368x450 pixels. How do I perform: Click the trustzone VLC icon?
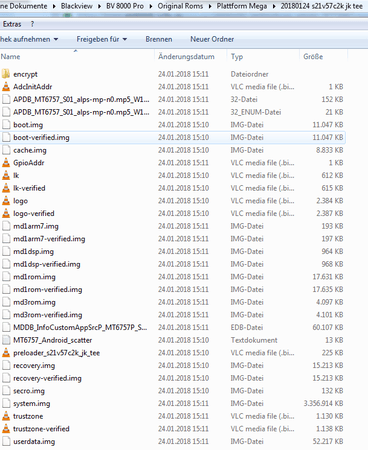(x=6, y=416)
